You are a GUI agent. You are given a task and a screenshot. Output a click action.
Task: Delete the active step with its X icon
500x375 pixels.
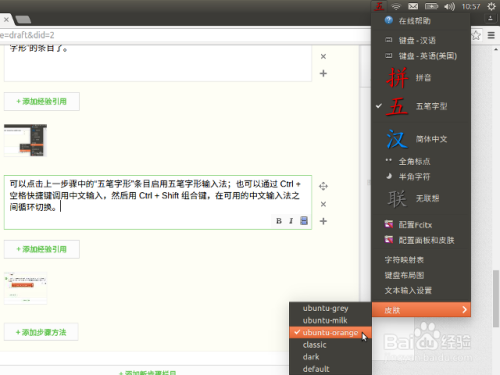click(323, 204)
